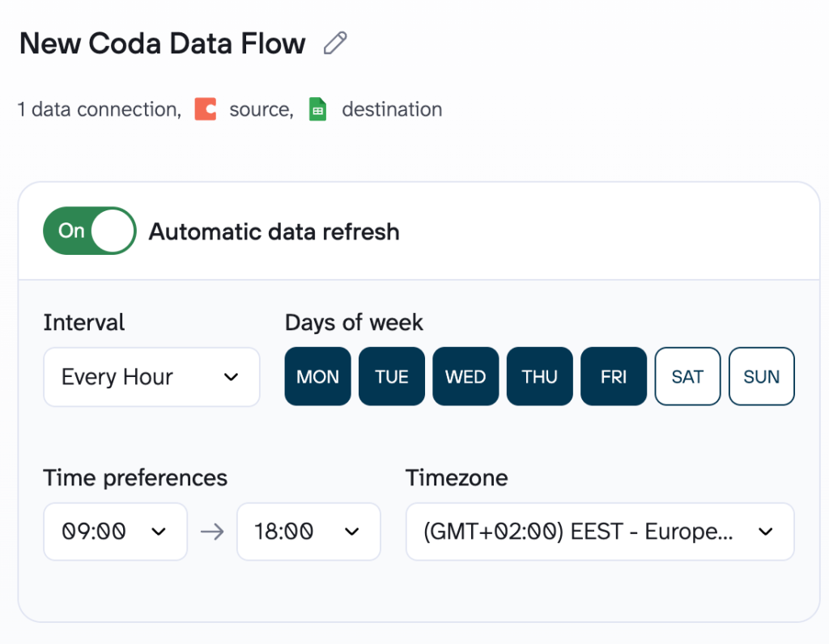Click the source label text
The height and width of the screenshot is (644, 829).
(x=261, y=109)
